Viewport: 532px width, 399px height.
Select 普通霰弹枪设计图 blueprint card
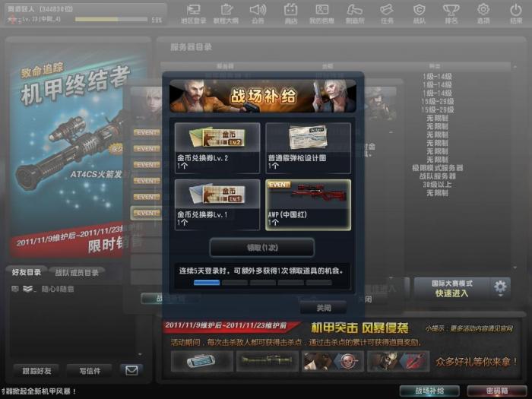pos(308,148)
